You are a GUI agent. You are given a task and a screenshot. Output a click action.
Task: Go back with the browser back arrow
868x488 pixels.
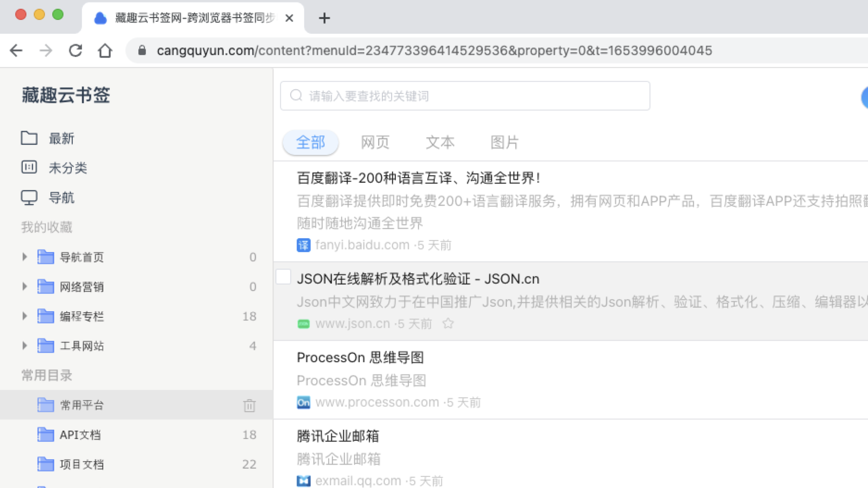click(16, 50)
